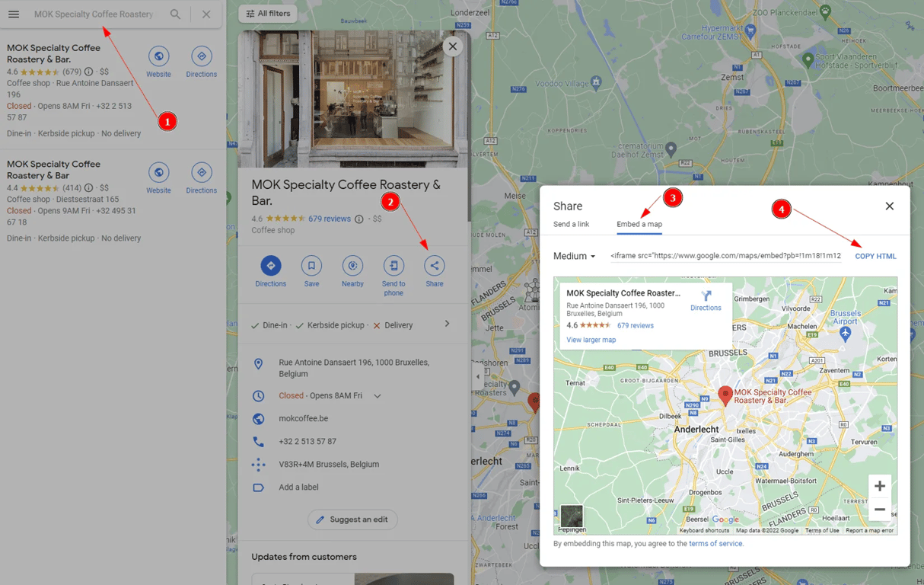The height and width of the screenshot is (585, 924).
Task: Open the terms of service link
Action: (715, 544)
